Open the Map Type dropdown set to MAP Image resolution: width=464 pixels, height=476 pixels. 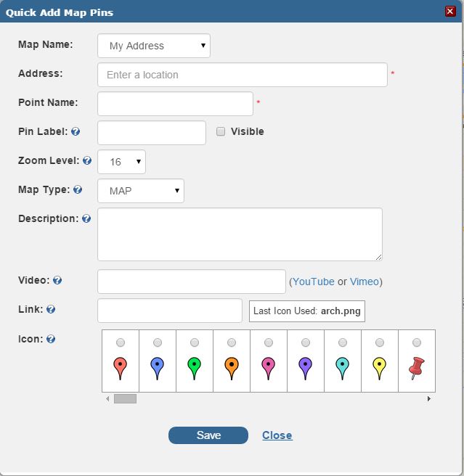(x=141, y=191)
